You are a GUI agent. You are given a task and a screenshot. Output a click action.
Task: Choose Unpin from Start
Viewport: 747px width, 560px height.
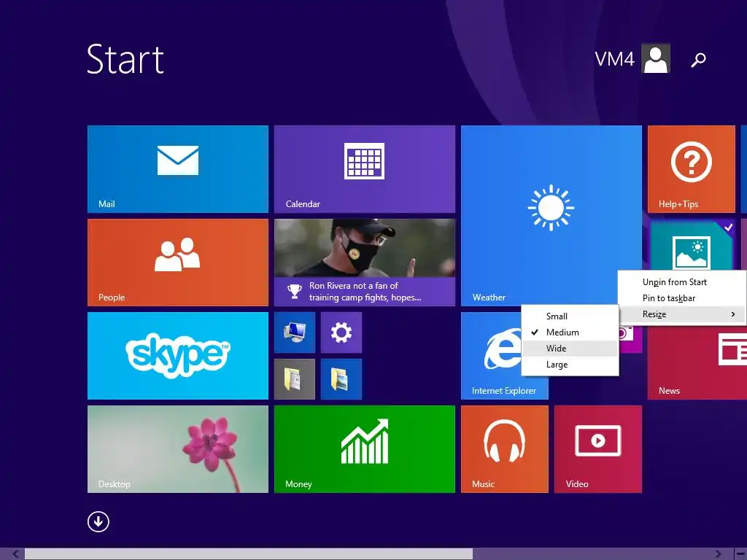[682, 282]
